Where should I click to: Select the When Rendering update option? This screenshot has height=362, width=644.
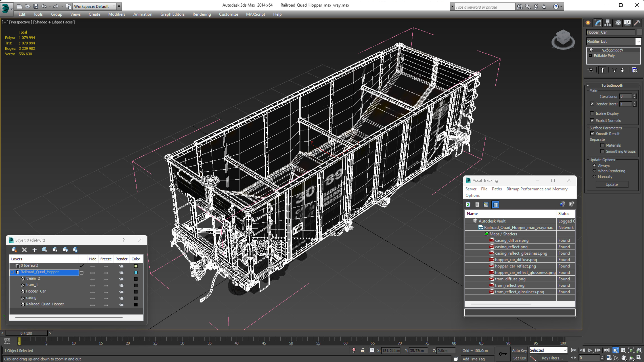[x=594, y=171]
